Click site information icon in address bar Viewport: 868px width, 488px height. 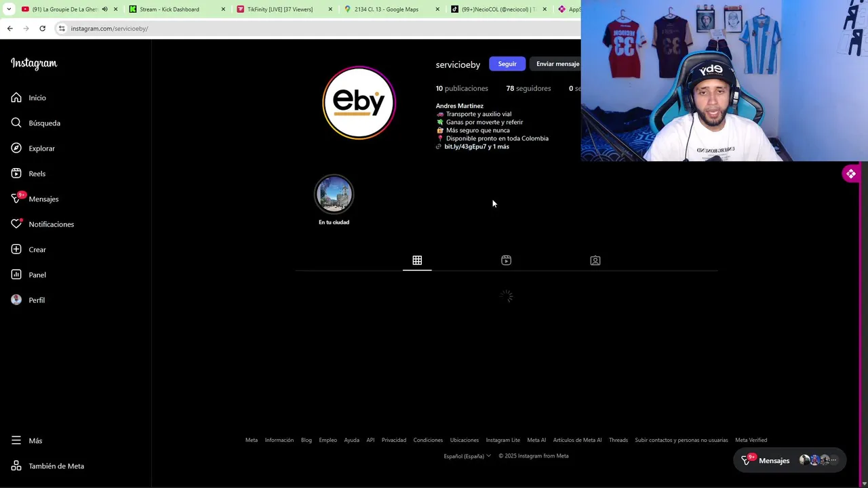(62, 28)
